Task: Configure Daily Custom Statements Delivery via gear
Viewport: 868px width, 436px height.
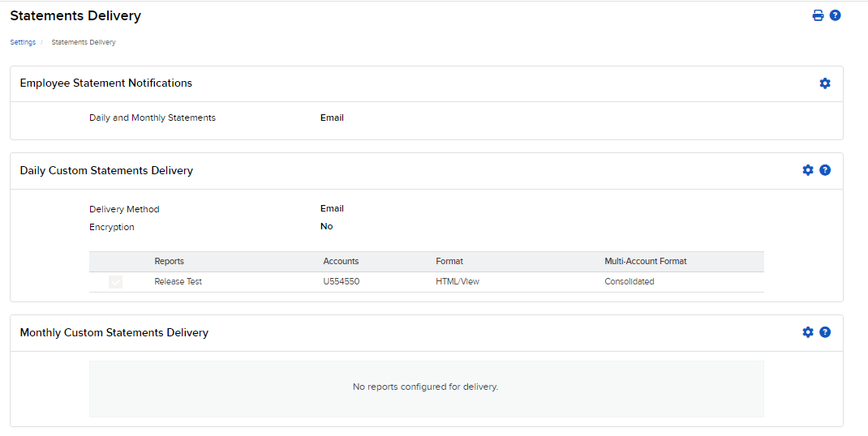Action: [808, 170]
